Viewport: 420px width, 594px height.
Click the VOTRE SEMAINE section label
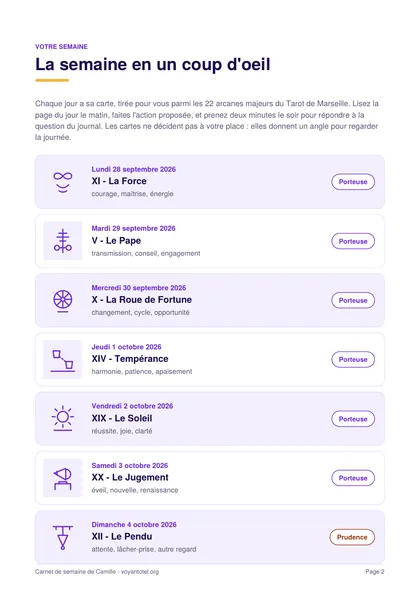pyautogui.click(x=61, y=47)
